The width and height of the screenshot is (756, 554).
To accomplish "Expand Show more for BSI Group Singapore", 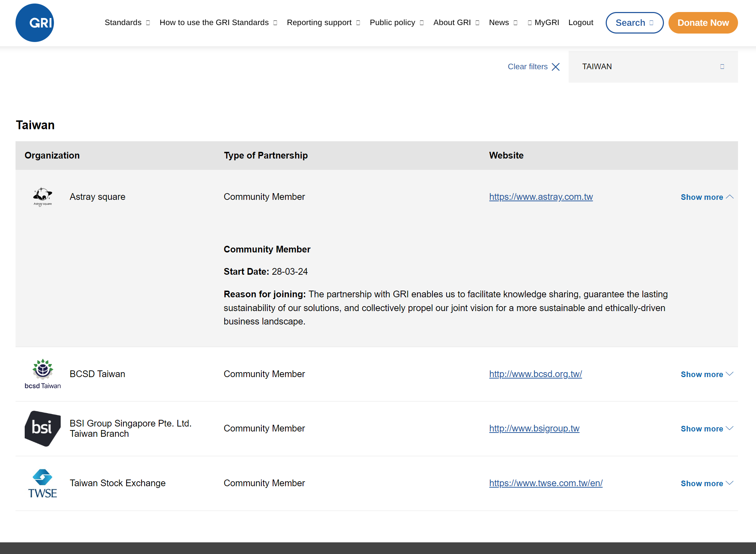I will pyautogui.click(x=707, y=429).
